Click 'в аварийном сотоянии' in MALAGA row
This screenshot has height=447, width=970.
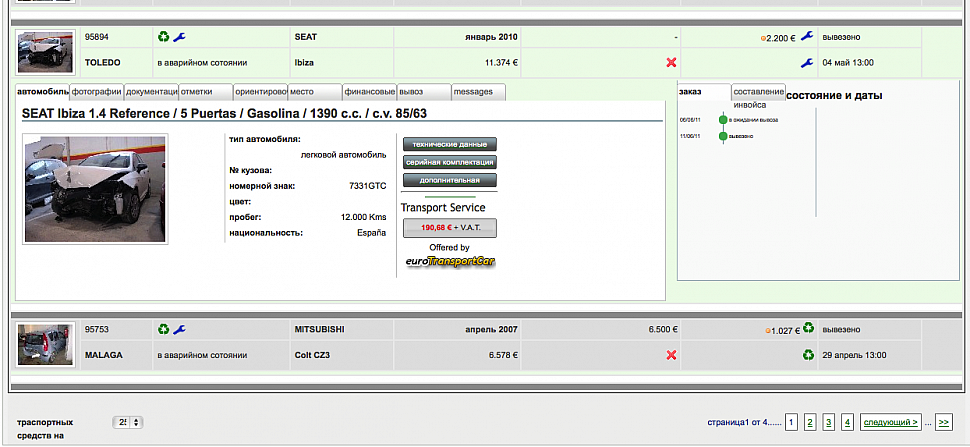pyautogui.click(x=202, y=355)
